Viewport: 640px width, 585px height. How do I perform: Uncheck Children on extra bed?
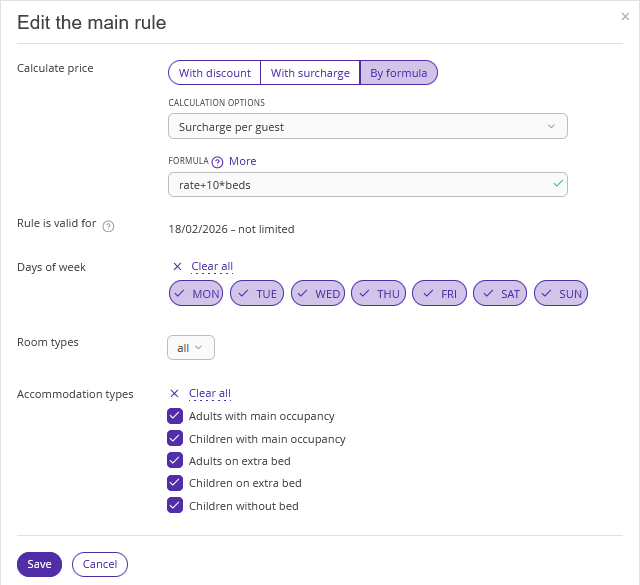[x=175, y=483]
